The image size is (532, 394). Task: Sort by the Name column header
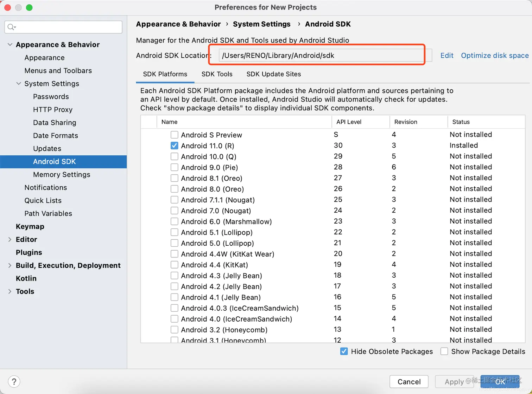(x=244, y=122)
